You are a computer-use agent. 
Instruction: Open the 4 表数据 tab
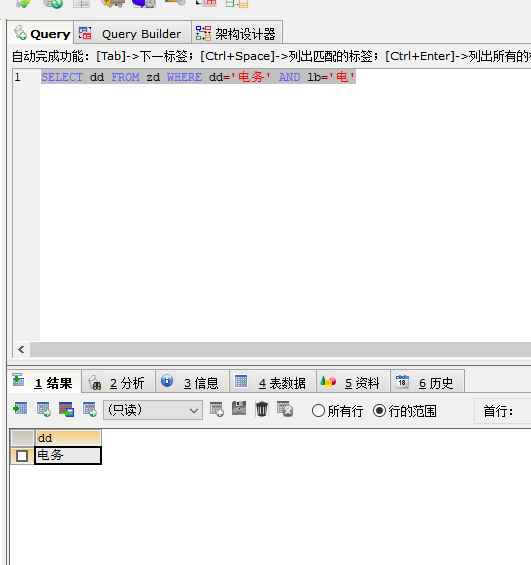pos(273,382)
